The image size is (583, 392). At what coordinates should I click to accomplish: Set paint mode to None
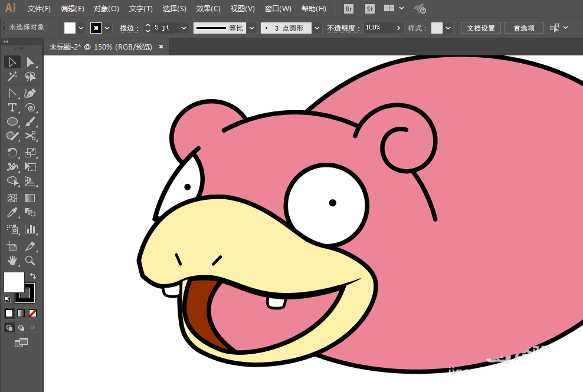point(32,314)
